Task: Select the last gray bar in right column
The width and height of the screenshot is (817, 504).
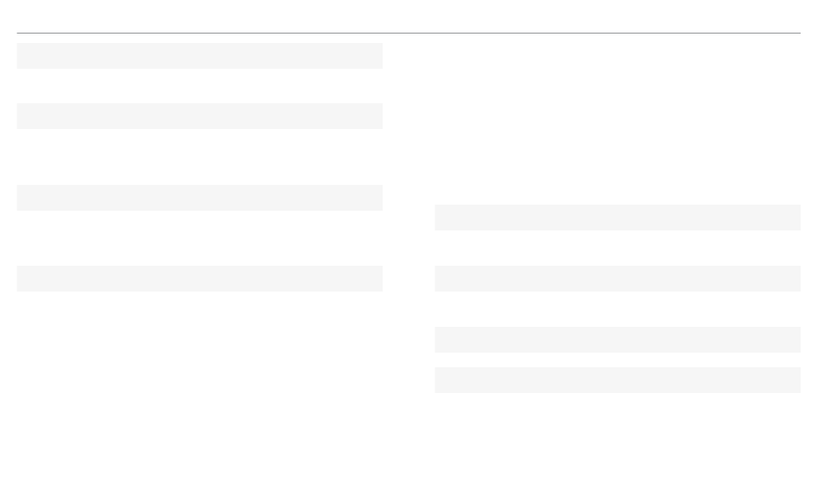Action: point(617,380)
